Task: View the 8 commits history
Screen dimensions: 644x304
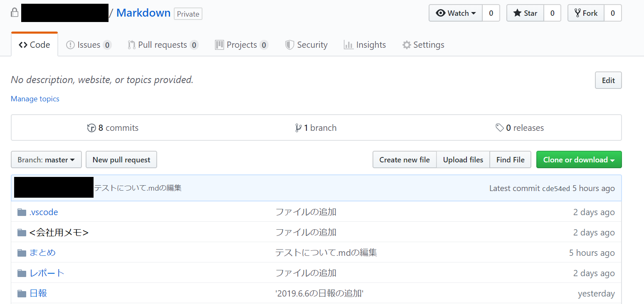Action: (113, 128)
